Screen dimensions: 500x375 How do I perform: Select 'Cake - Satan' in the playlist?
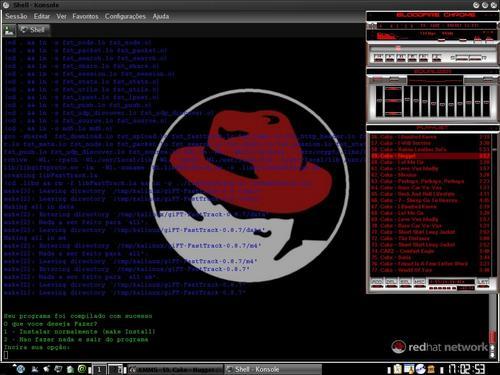coord(430,257)
